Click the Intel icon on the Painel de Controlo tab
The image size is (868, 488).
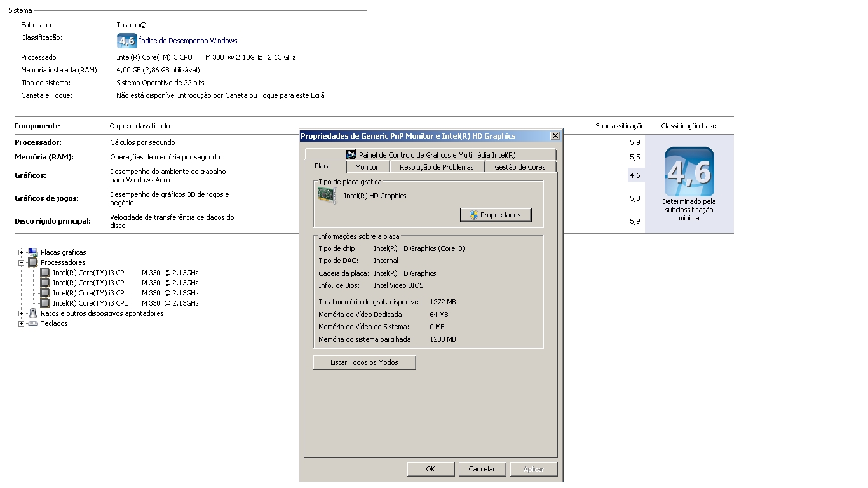[351, 154]
